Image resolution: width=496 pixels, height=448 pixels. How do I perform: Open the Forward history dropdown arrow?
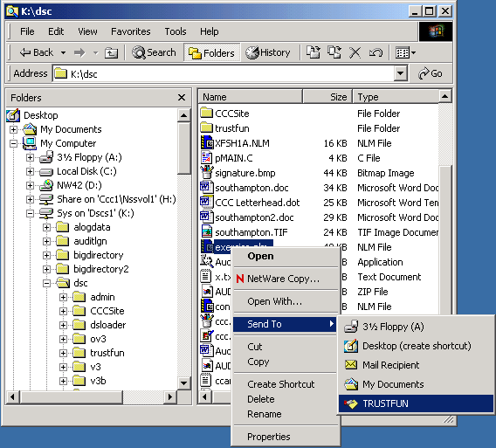pos(95,52)
